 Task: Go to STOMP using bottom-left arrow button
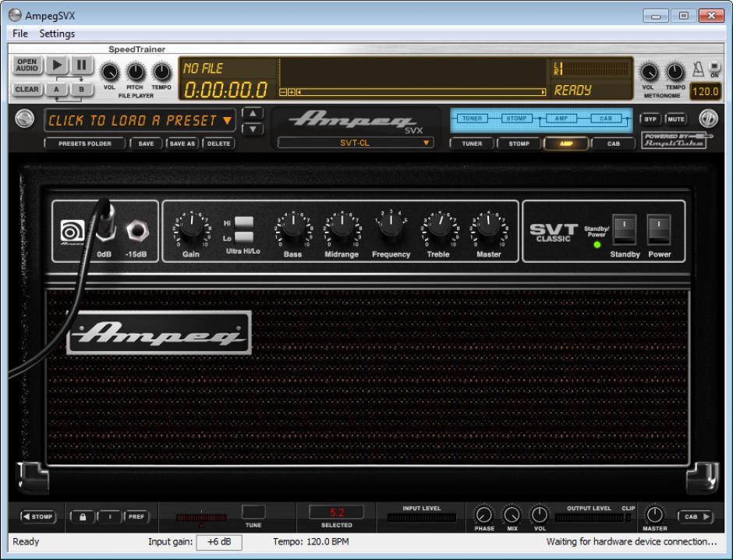(38, 516)
